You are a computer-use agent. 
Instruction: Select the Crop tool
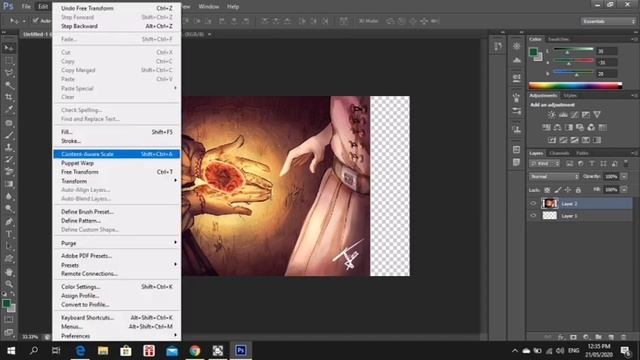(9, 97)
